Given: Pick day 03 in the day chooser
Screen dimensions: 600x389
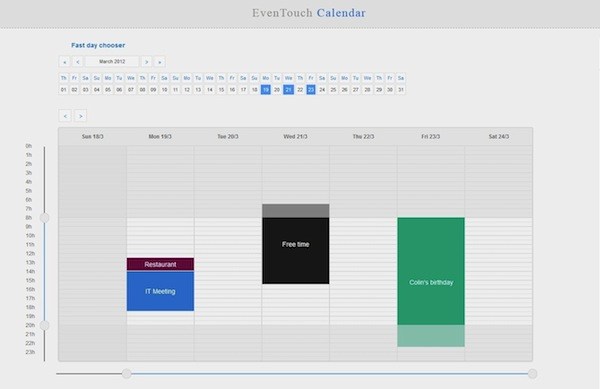Looking at the screenshot, I should (x=85, y=90).
